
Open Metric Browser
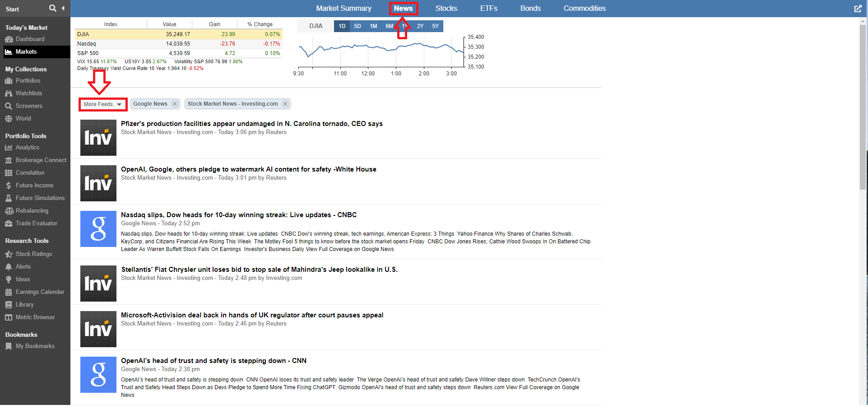click(35, 317)
